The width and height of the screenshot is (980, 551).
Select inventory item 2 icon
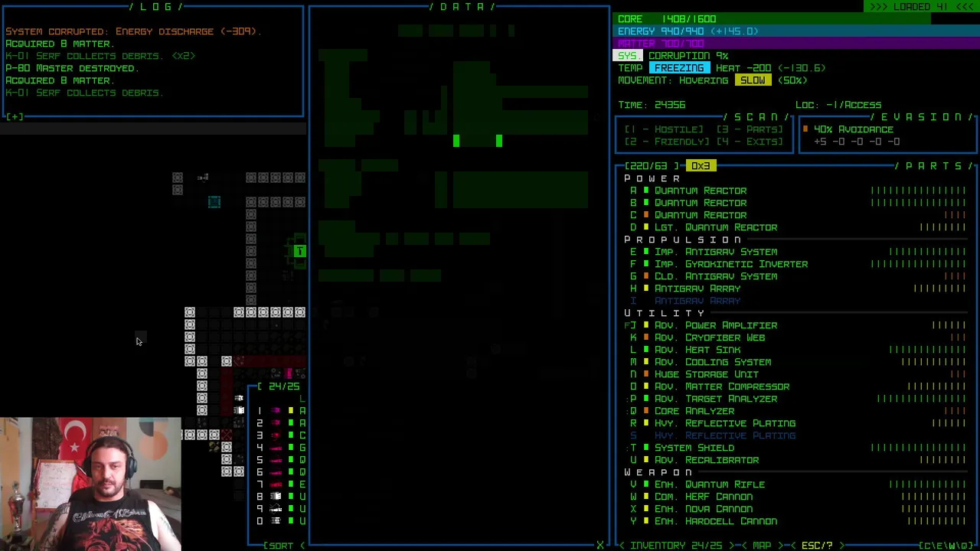pos(276,423)
